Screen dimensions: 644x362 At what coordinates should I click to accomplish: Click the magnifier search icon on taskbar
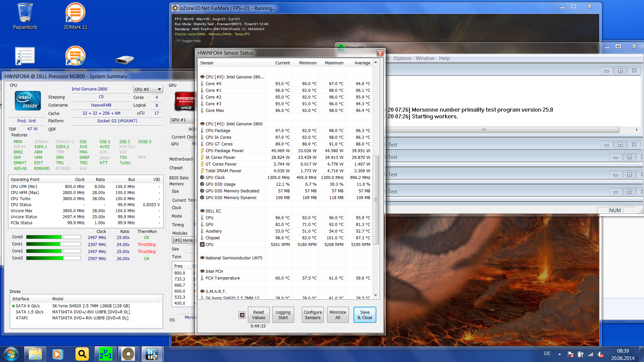click(x=82, y=354)
